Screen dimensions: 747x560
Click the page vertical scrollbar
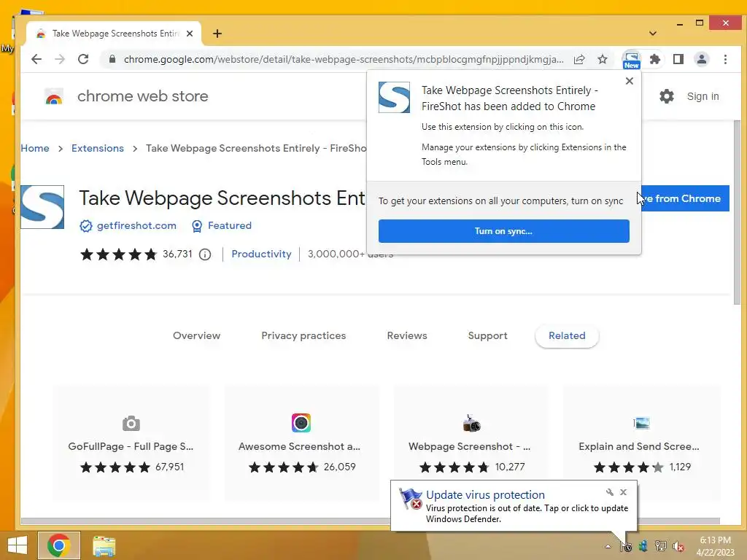pos(737,212)
